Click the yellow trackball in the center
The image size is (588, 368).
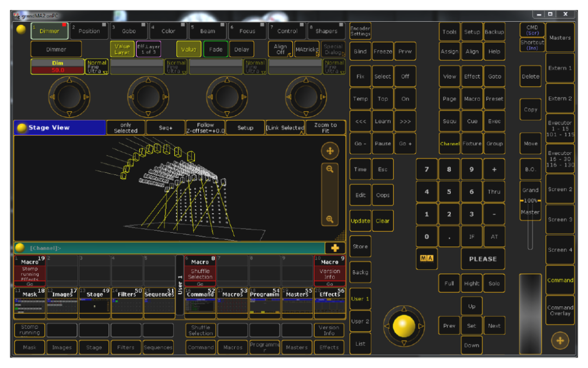tap(404, 326)
